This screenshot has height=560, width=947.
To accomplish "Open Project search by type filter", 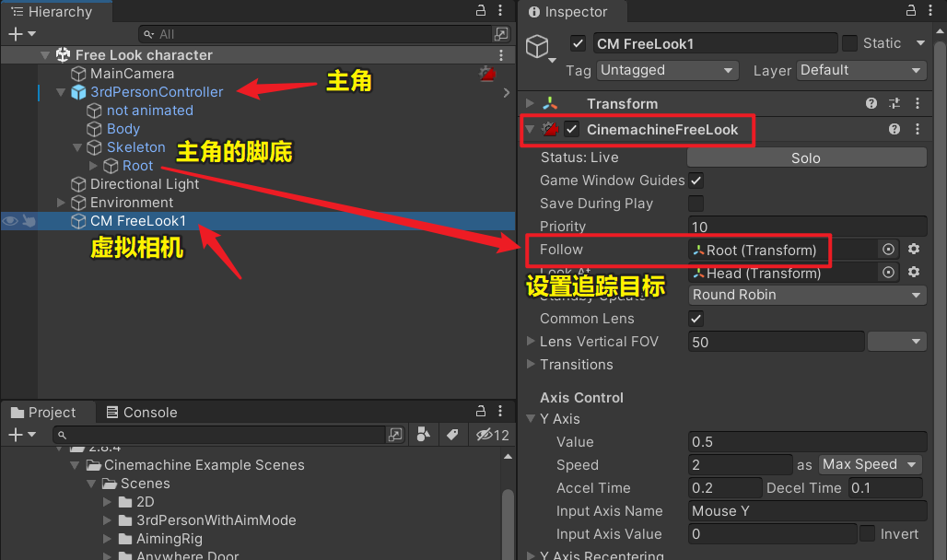I will 424,435.
